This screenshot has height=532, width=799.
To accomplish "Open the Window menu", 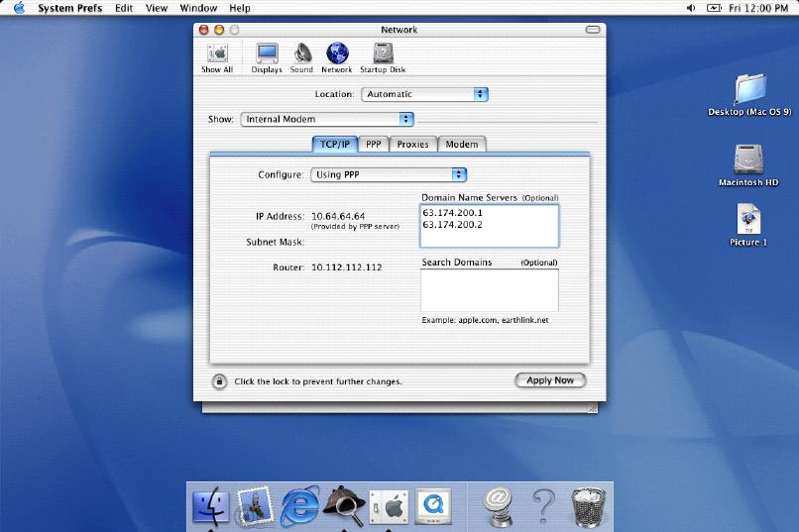I will (198, 8).
